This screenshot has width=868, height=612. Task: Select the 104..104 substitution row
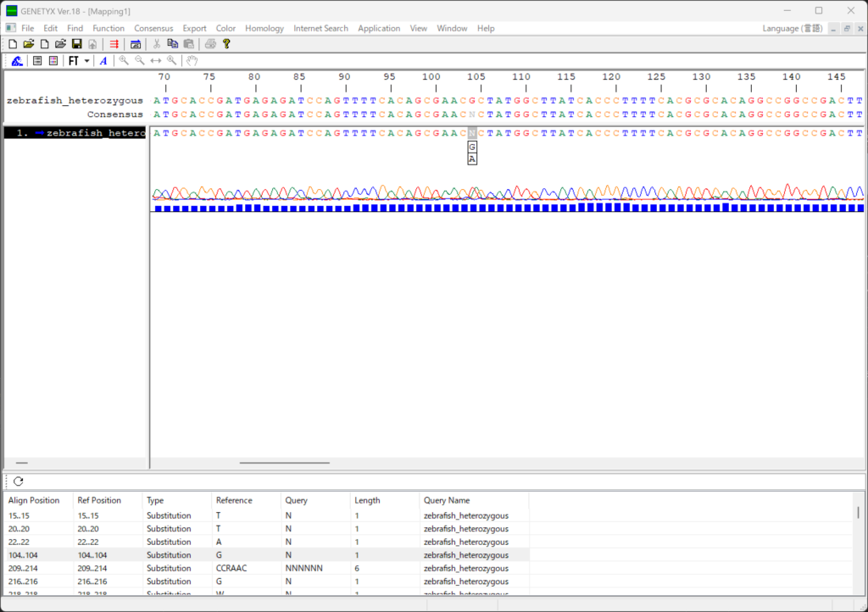click(x=254, y=554)
